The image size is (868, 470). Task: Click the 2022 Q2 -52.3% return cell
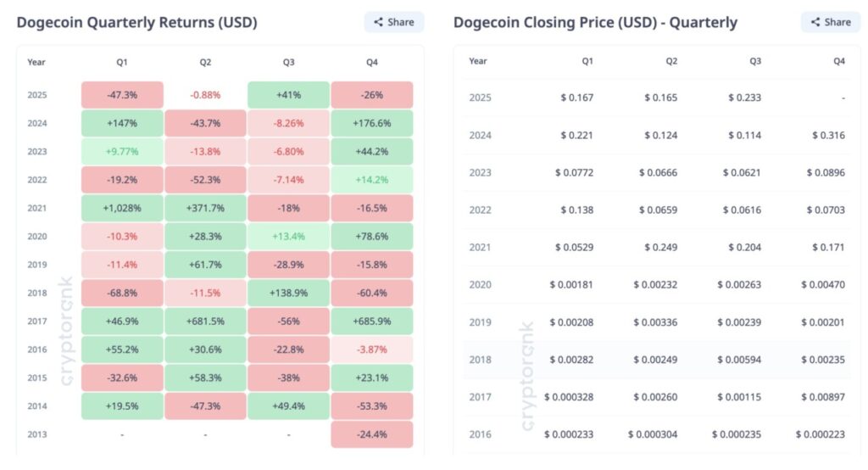(x=205, y=180)
